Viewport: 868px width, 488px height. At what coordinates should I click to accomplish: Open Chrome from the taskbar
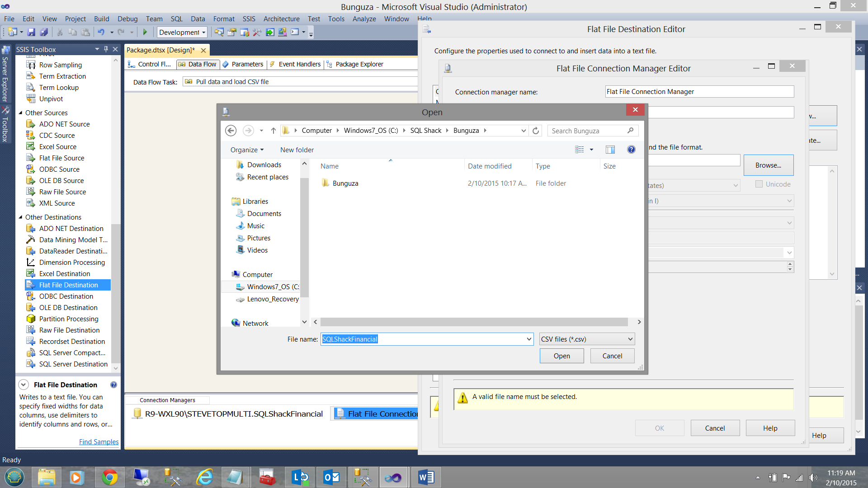click(109, 477)
